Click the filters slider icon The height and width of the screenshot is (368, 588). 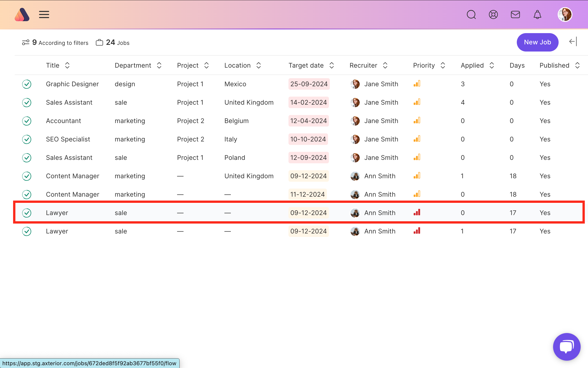25,42
